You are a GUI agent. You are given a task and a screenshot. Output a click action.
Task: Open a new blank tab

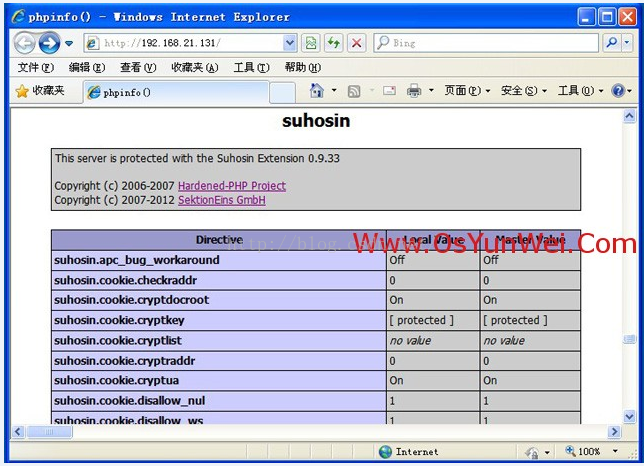pos(283,93)
